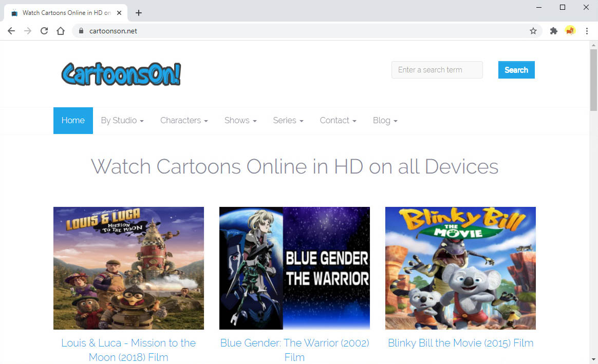Bookmark this page with the star icon

tap(533, 31)
